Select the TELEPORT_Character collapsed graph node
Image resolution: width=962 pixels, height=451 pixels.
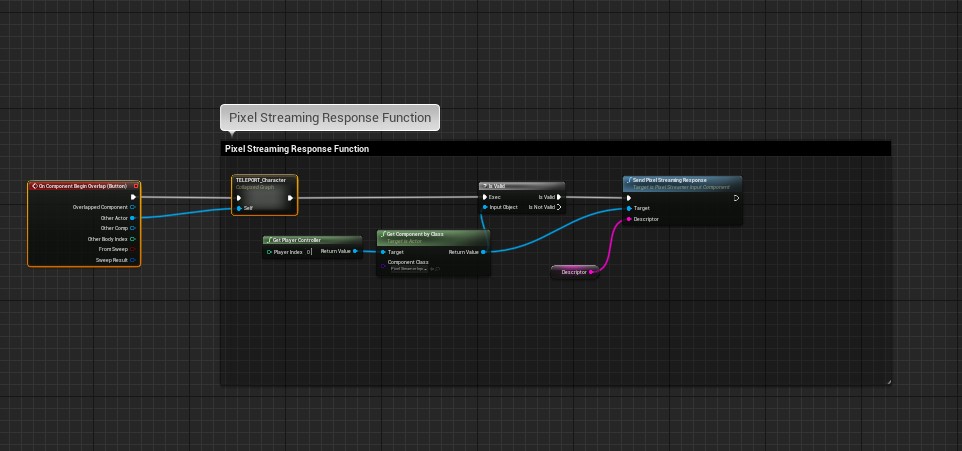(264, 195)
